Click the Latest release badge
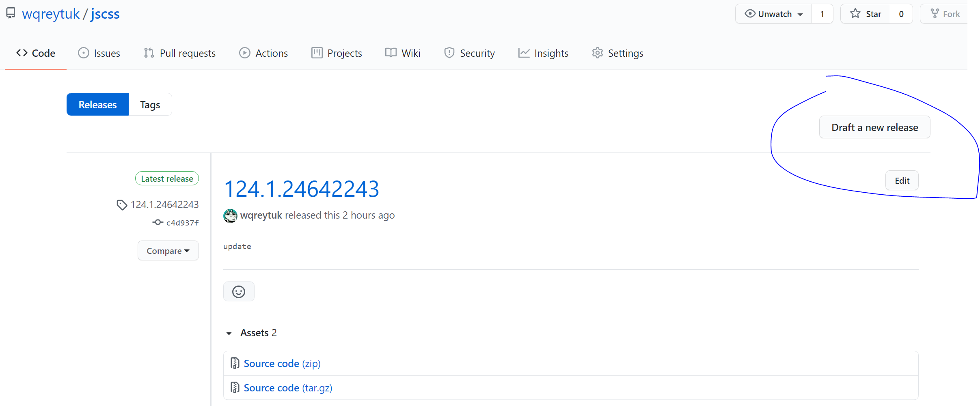The image size is (980, 406). (167, 178)
